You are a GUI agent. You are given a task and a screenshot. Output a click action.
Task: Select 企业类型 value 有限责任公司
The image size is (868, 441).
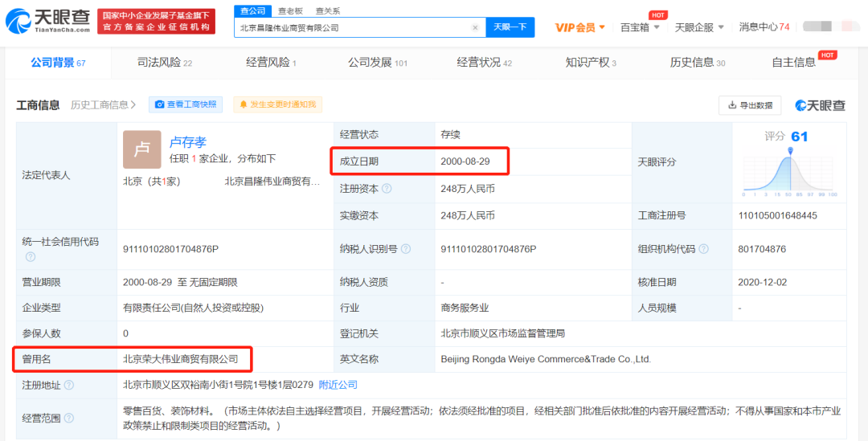tap(194, 308)
